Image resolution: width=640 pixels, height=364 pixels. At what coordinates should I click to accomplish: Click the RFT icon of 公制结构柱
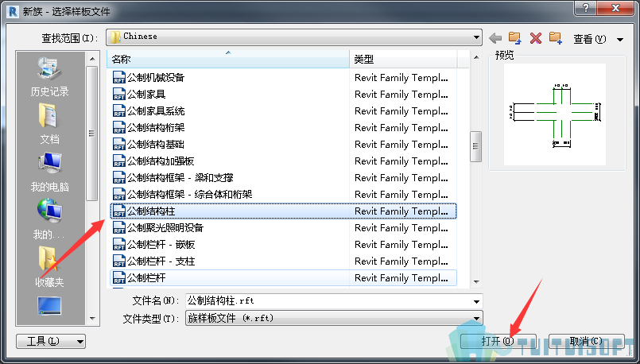[x=118, y=211]
